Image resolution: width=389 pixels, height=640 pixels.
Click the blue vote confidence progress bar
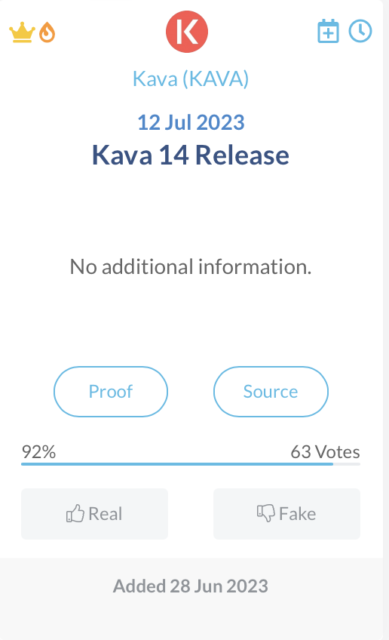(x=177, y=464)
